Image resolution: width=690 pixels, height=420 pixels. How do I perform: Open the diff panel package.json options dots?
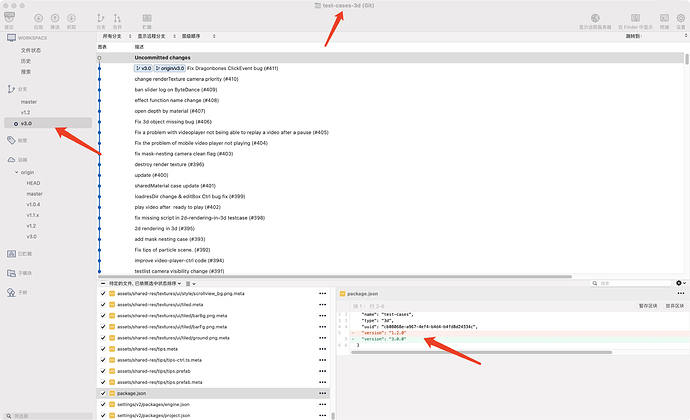point(681,293)
